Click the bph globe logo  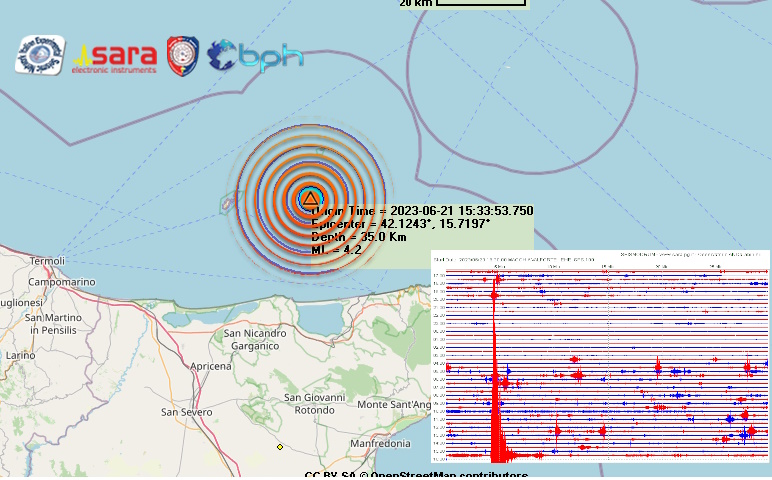tap(255, 55)
